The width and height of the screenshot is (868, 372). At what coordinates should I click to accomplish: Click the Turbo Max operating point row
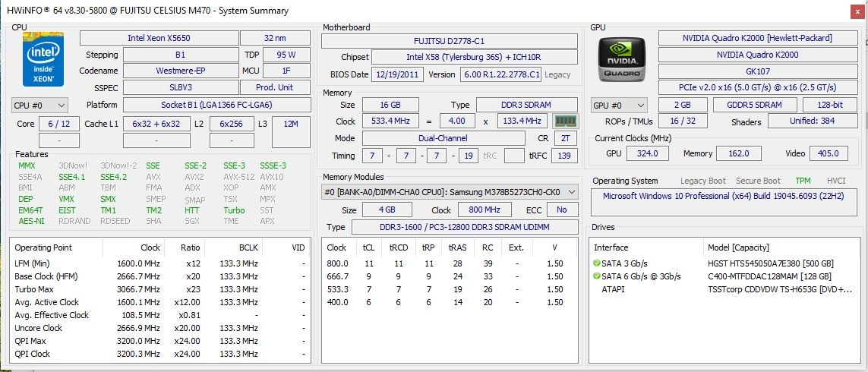[159, 289]
